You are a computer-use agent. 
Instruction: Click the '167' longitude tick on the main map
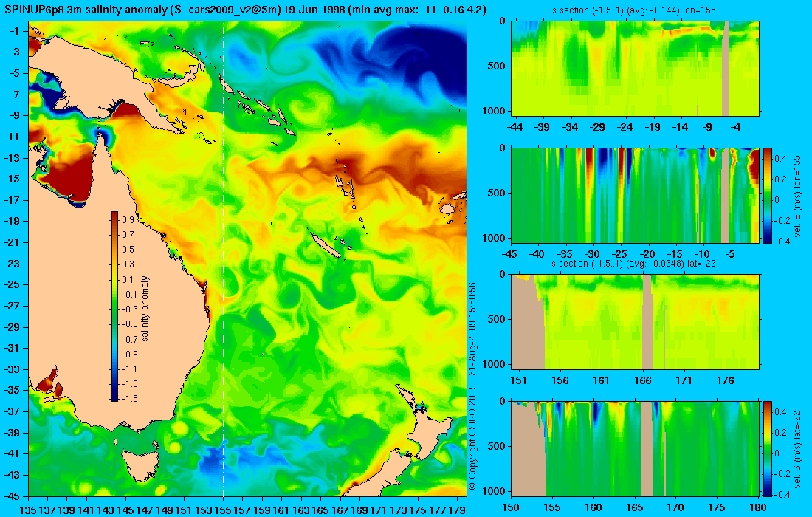[340, 510]
